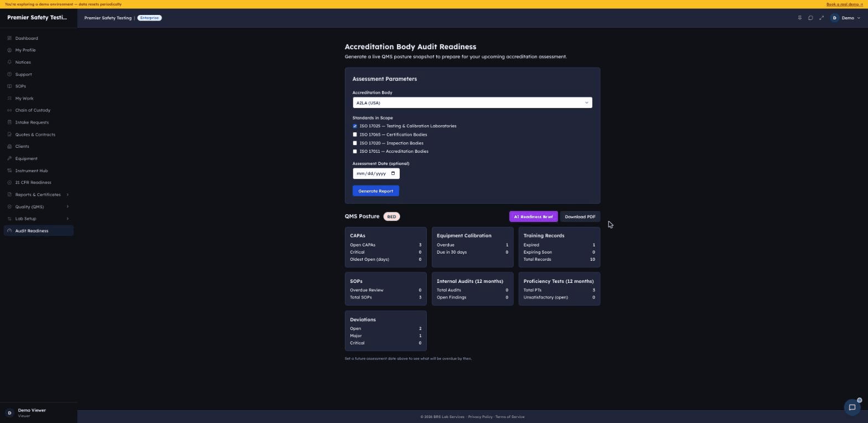Click the Instrument Hub icon
This screenshot has width=868, height=423.
9,171
